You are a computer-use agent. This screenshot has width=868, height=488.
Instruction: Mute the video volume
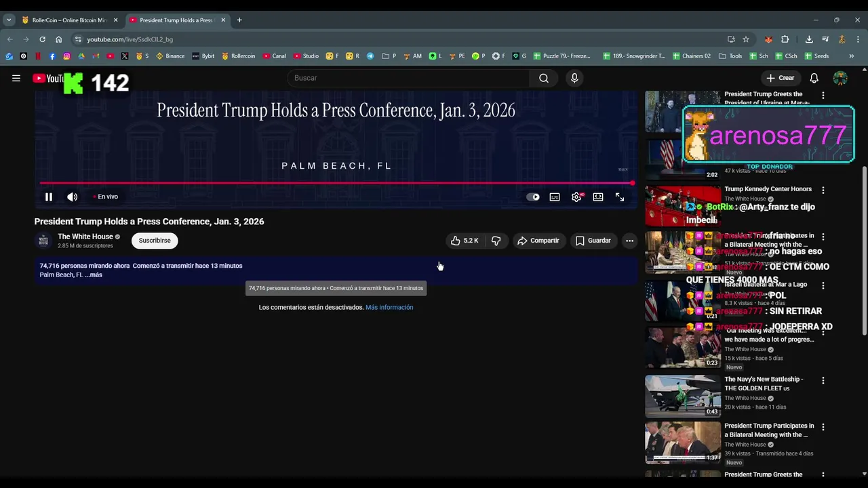(72, 197)
